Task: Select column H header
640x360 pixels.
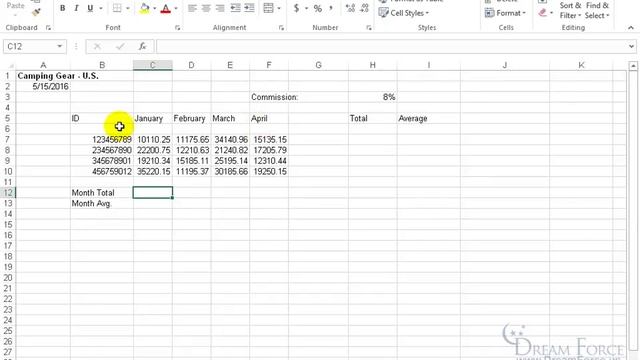Action: [x=373, y=65]
